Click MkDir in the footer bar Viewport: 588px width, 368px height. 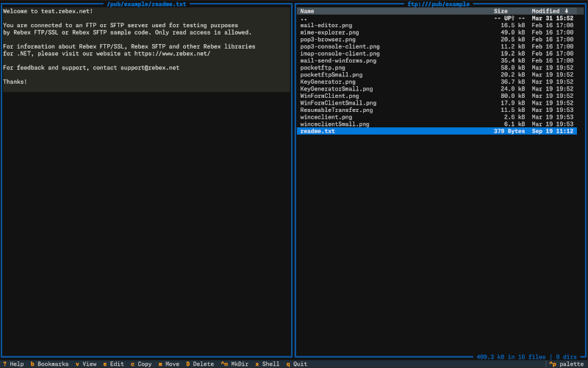(234, 364)
